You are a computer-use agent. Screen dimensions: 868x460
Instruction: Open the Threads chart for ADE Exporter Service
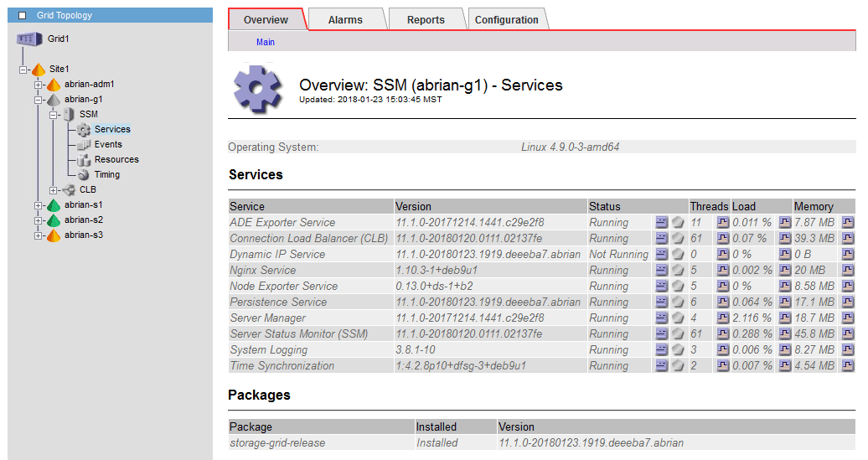point(723,223)
